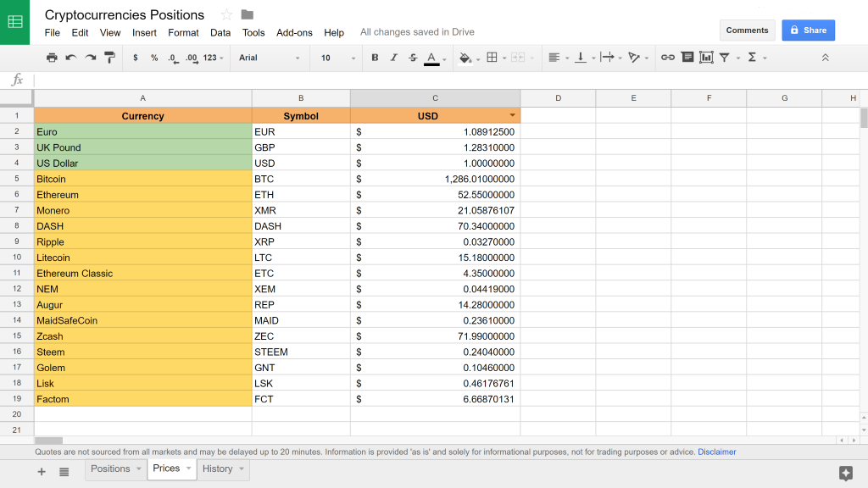Decrease decimal places

click(173, 58)
